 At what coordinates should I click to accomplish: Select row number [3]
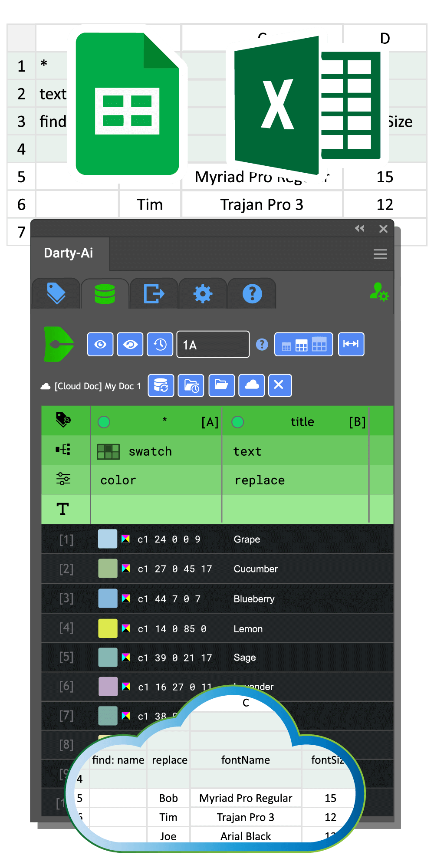[66, 598]
